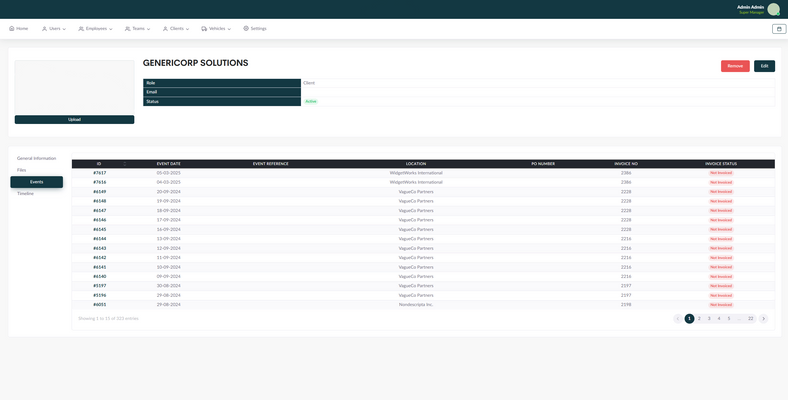Open event #6149
This screenshot has height=400, width=788.
pyautogui.click(x=100, y=192)
